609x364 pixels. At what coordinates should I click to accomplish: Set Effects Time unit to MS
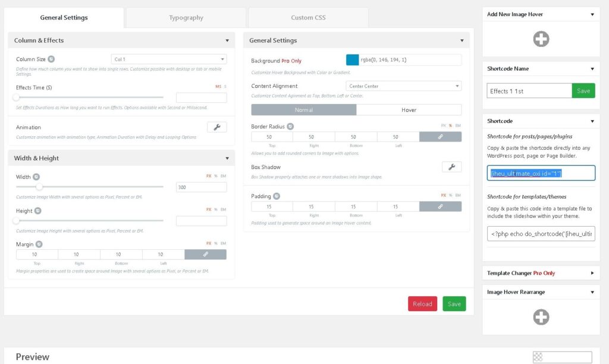(x=218, y=87)
